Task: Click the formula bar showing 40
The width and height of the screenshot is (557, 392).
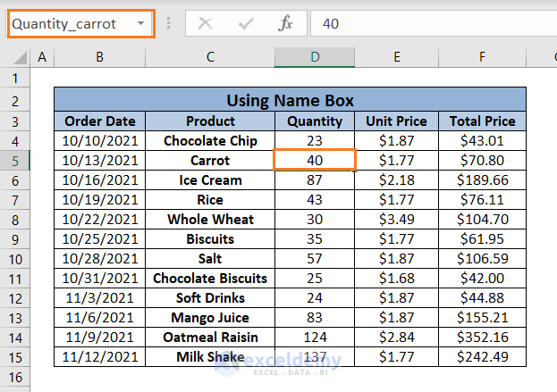Action: [429, 24]
